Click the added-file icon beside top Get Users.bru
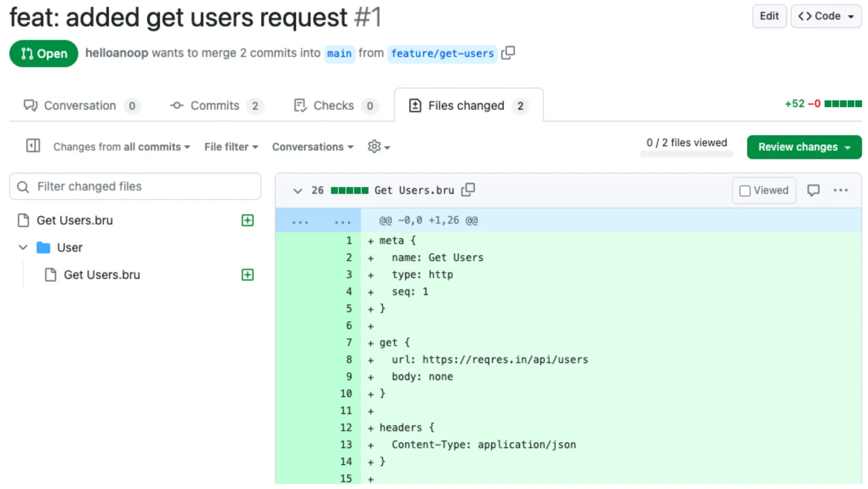868x489 pixels. [248, 220]
